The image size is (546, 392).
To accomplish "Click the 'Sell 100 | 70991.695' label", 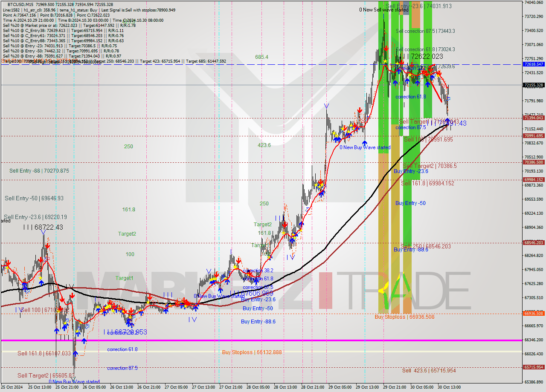I will tap(428, 139).
